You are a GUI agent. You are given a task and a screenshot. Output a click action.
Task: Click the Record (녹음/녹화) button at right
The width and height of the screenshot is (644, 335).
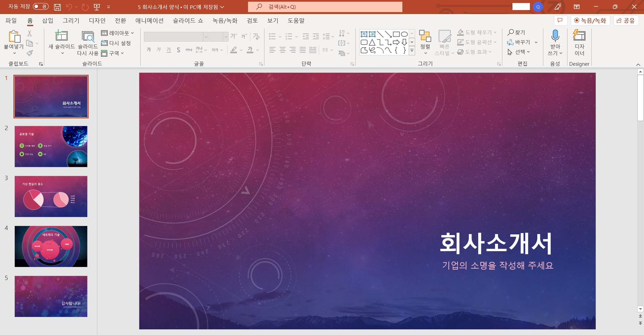coord(590,20)
